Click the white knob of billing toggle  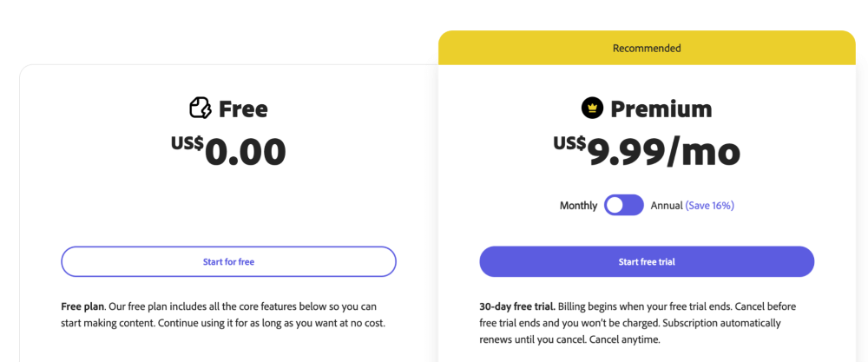click(x=615, y=206)
